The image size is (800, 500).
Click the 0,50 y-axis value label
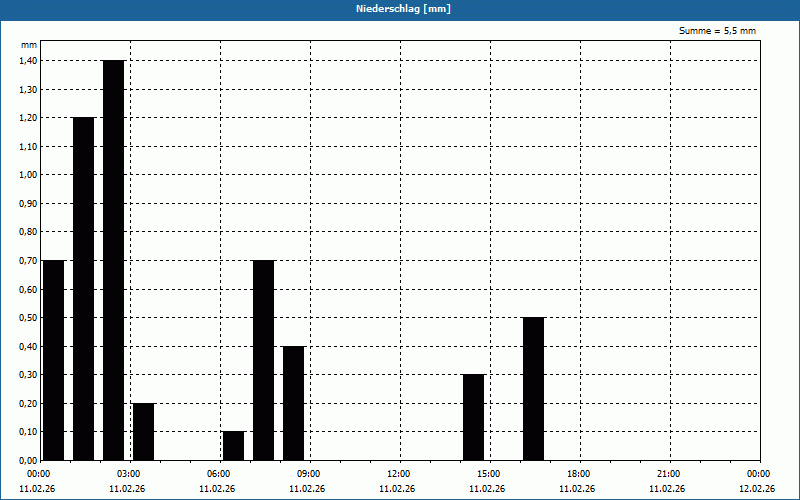pyautogui.click(x=29, y=318)
